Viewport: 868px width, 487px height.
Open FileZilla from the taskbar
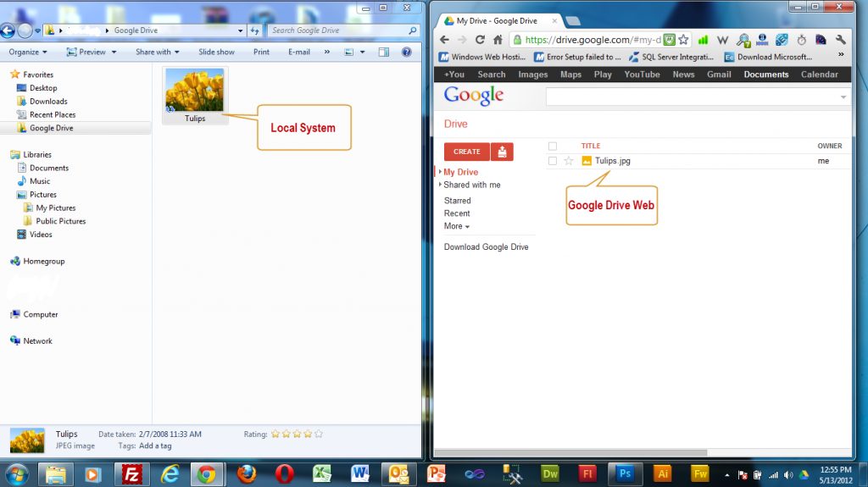(x=131, y=474)
